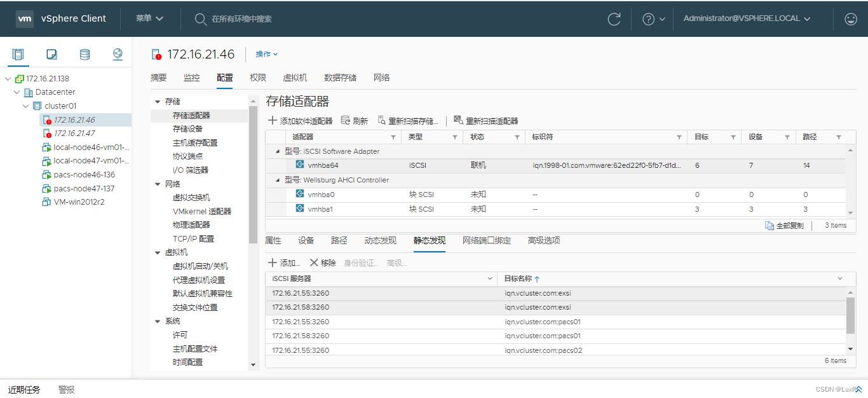Select 存储设备 in settings list
Screen dimensions: 868x398
(187, 129)
